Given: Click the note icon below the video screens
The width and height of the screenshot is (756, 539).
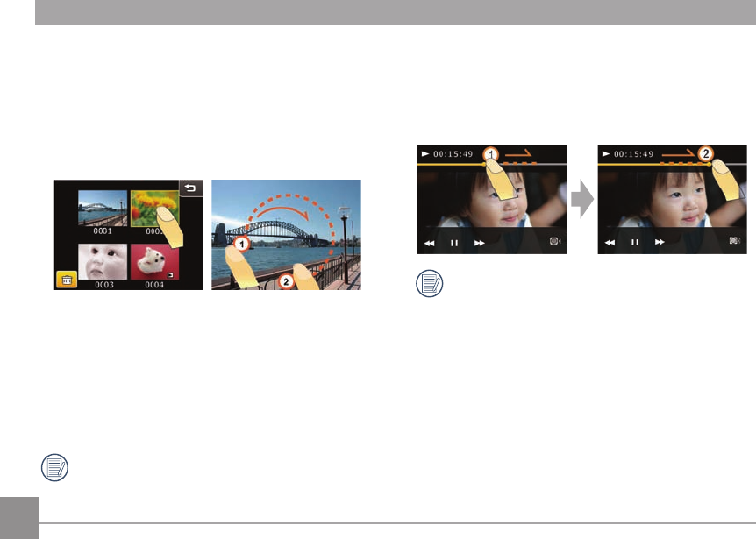Looking at the screenshot, I should (429, 283).
